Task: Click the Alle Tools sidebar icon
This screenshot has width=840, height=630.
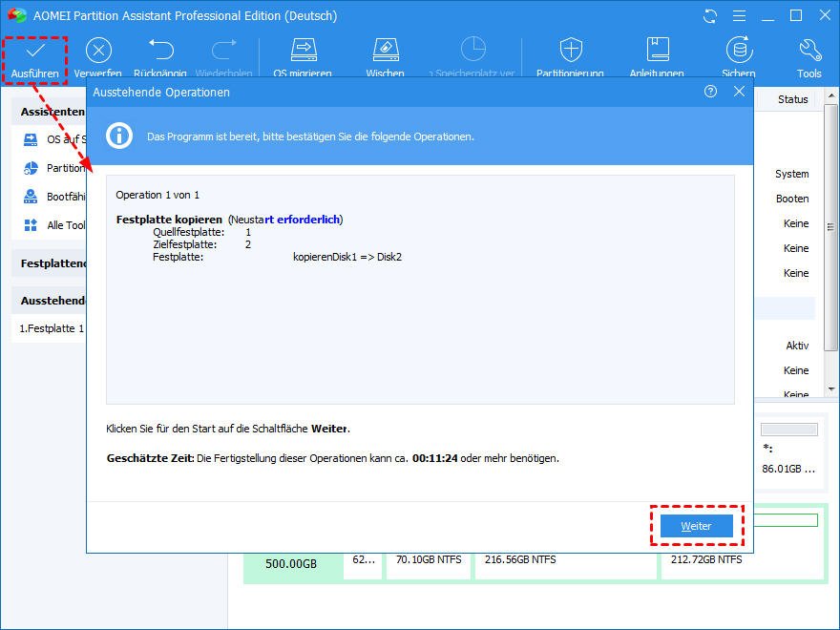Action: pos(31,225)
